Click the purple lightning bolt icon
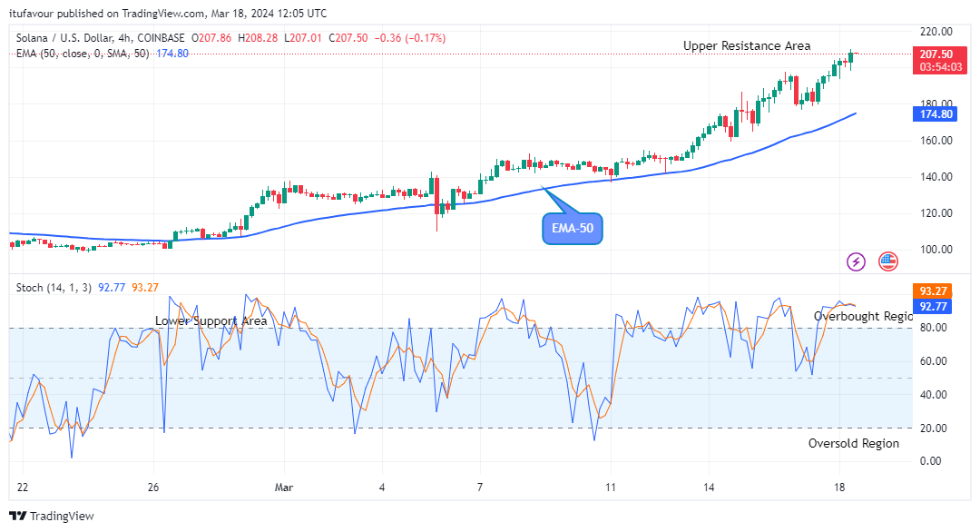 (856, 261)
